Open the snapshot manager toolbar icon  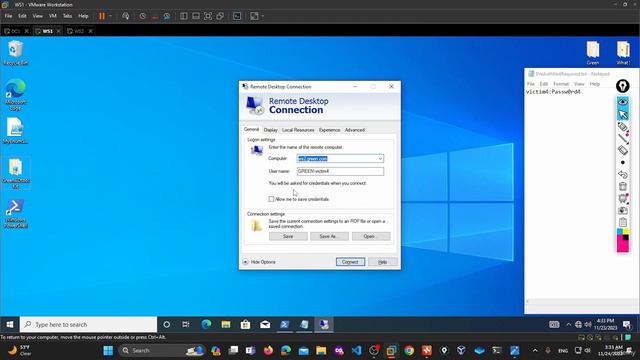(x=167, y=16)
